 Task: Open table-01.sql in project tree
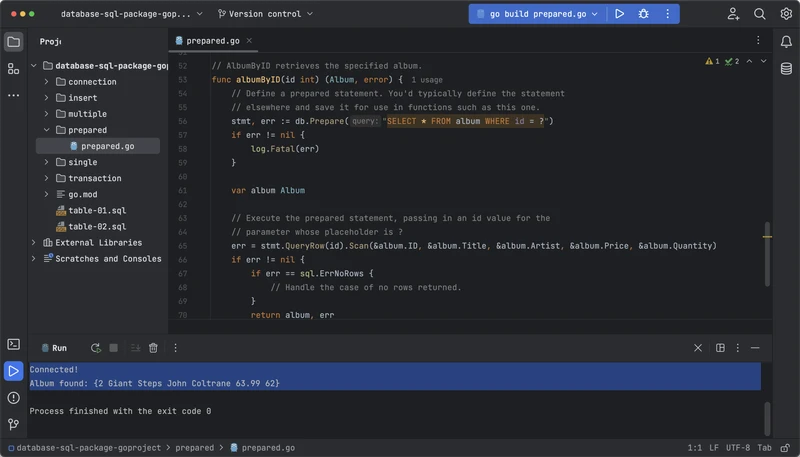[x=96, y=210]
